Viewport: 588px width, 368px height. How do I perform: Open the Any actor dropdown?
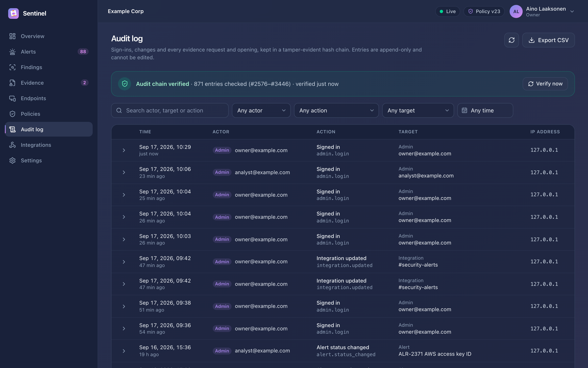coord(261,110)
